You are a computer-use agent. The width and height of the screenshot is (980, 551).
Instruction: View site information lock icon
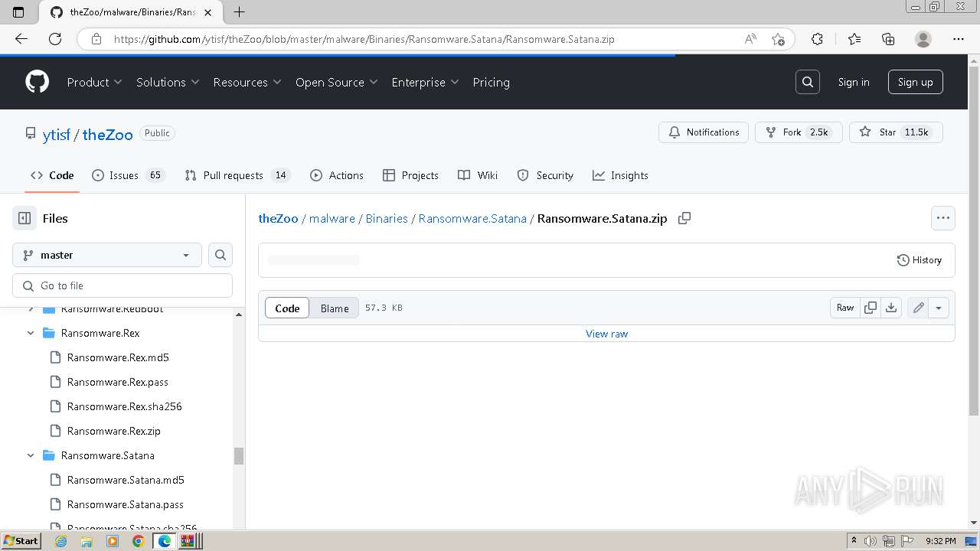point(96,39)
